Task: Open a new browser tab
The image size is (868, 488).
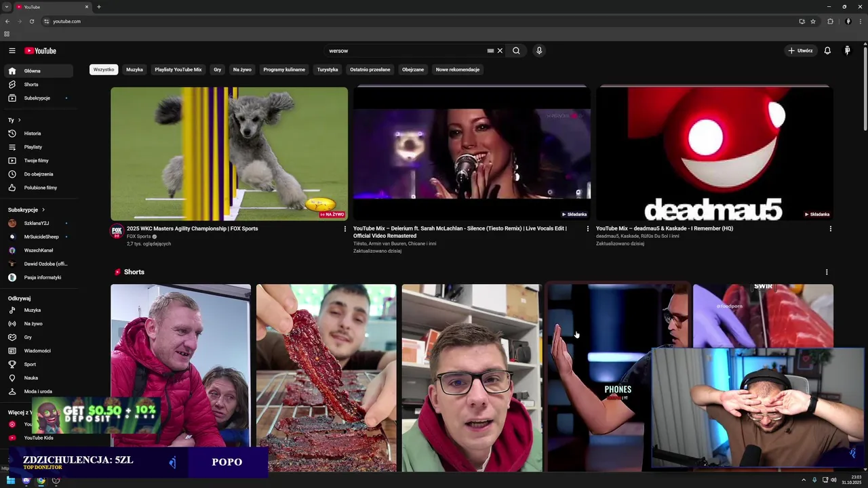Action: coord(99,7)
